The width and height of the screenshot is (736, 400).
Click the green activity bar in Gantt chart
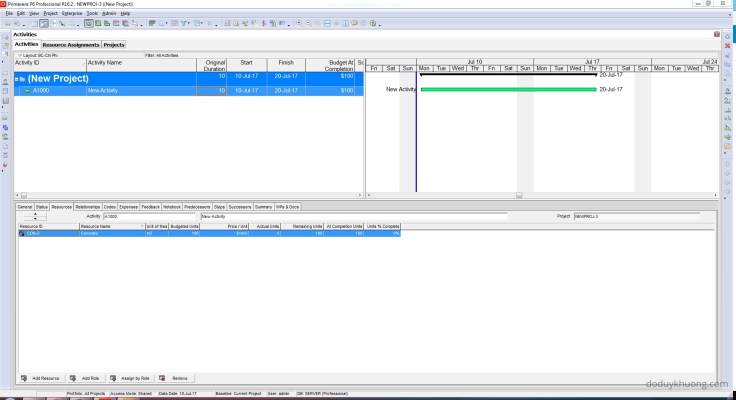[x=508, y=89]
